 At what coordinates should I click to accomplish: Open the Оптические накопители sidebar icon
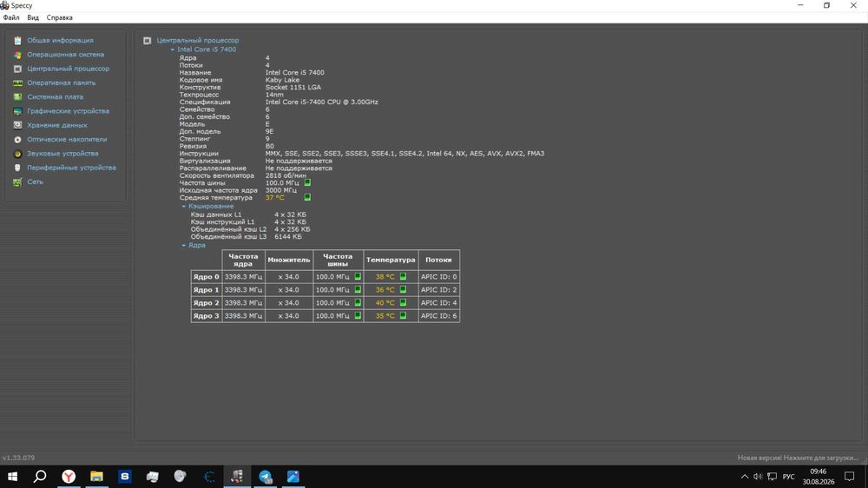[17, 140]
